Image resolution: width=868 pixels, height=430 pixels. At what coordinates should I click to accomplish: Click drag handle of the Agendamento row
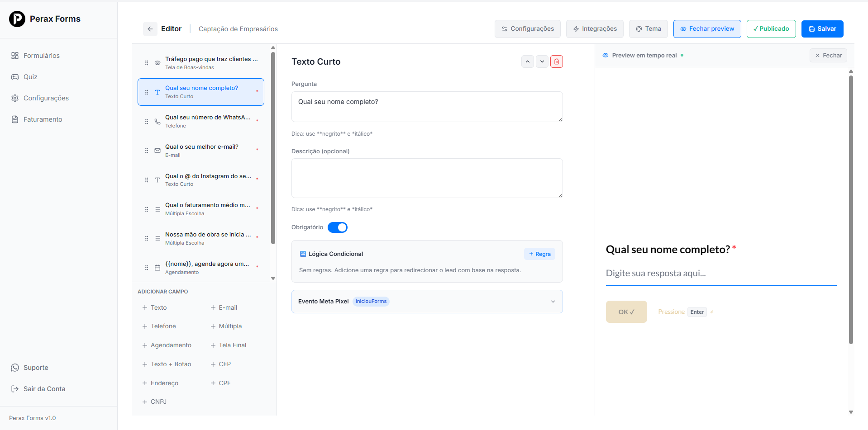coord(147,268)
